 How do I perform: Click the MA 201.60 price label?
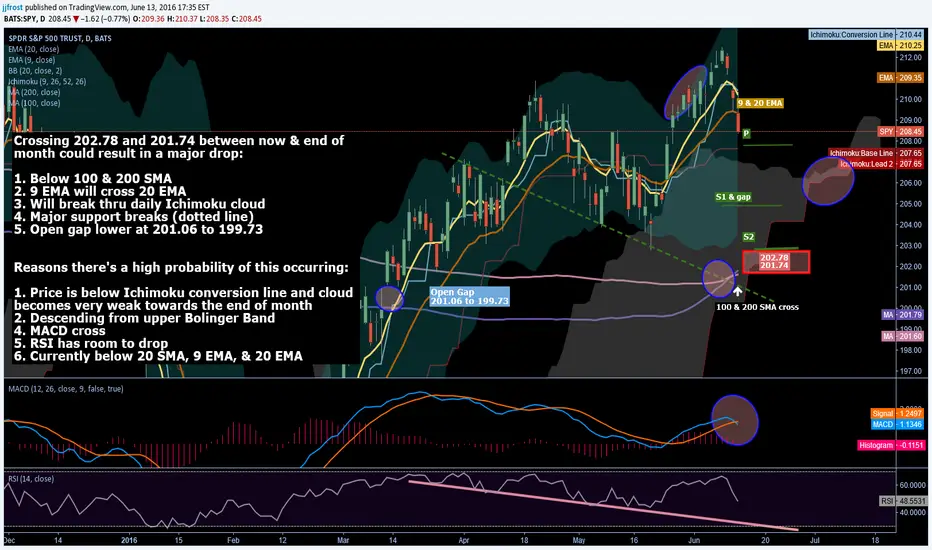[x=902, y=337]
